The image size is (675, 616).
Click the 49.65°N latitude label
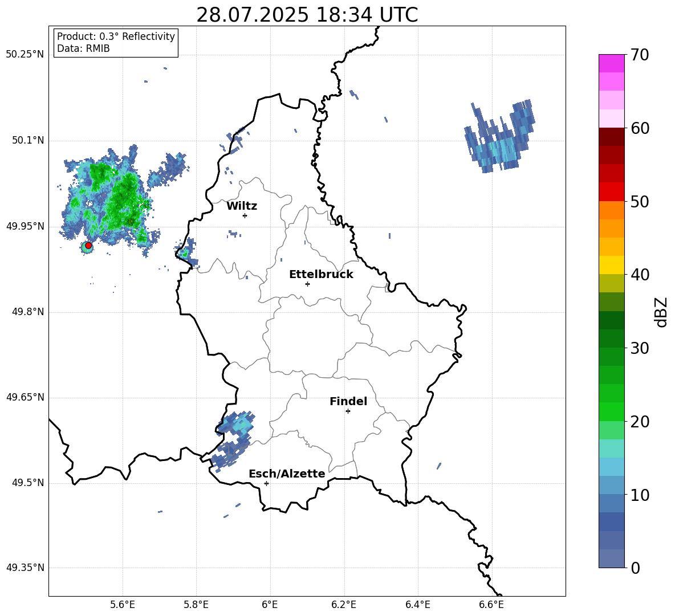[25, 397]
